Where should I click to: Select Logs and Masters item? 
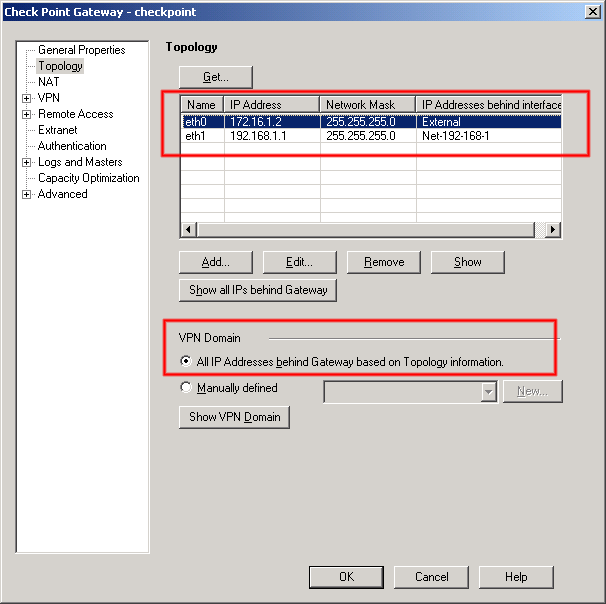[80, 162]
